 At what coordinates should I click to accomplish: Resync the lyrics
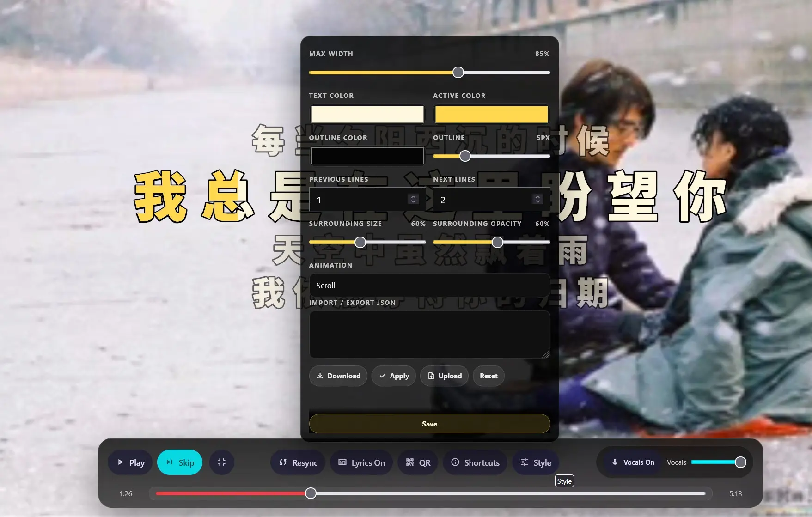(x=298, y=462)
